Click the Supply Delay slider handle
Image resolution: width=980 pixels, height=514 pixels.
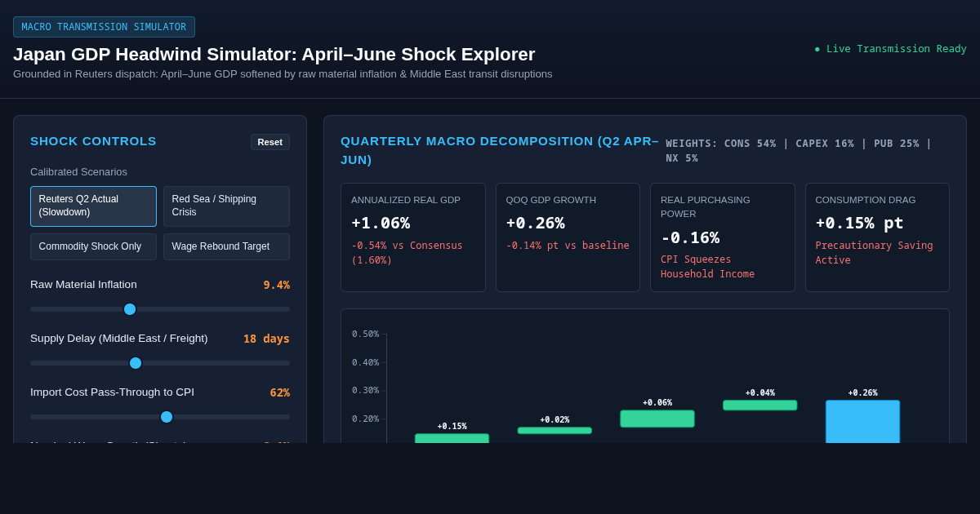(x=136, y=363)
